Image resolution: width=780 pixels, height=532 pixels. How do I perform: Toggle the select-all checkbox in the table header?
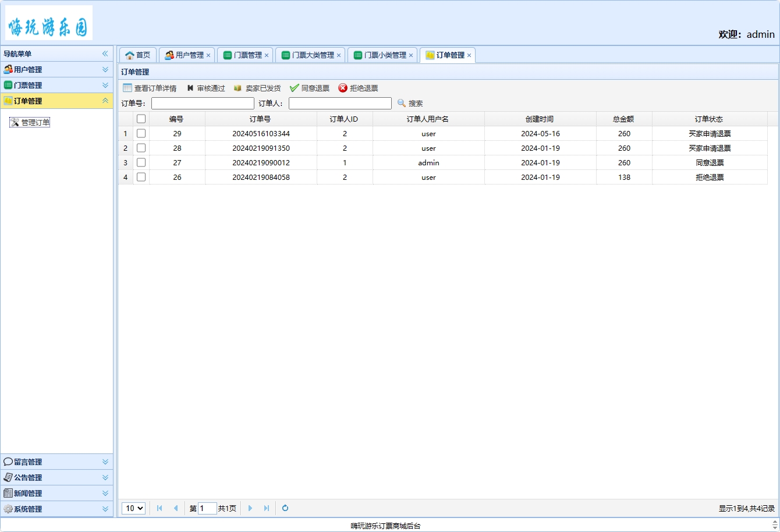click(141, 119)
